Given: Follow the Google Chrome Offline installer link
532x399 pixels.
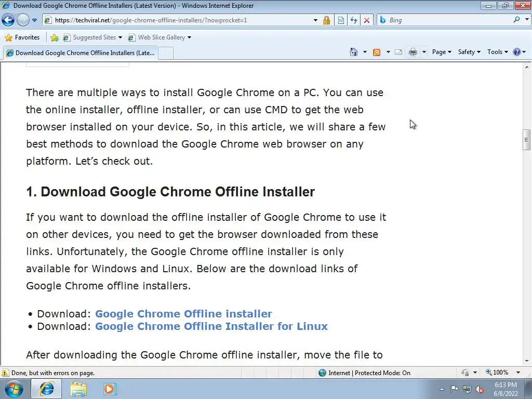Looking at the screenshot, I should 183,314.
